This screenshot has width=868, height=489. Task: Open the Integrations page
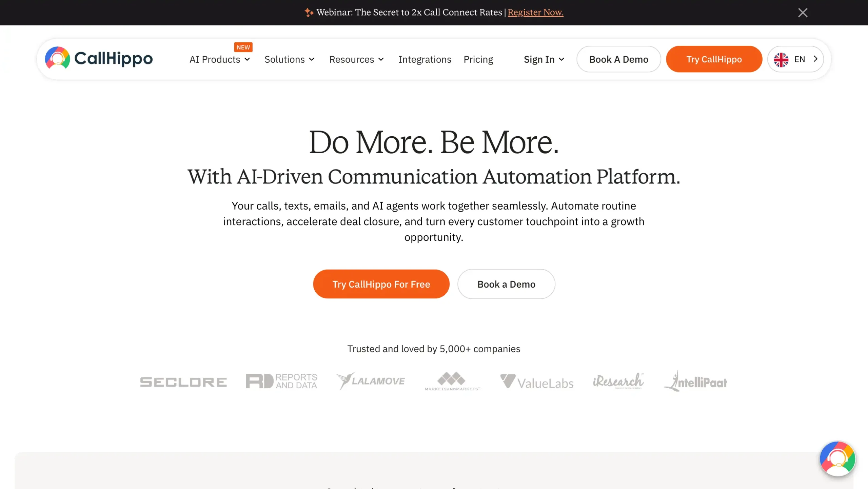coord(425,59)
